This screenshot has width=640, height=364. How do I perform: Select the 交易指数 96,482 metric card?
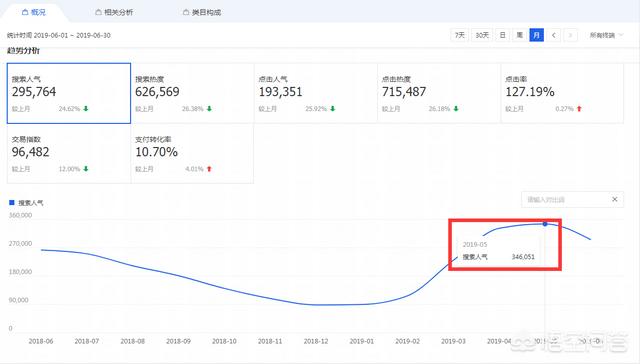(69, 153)
